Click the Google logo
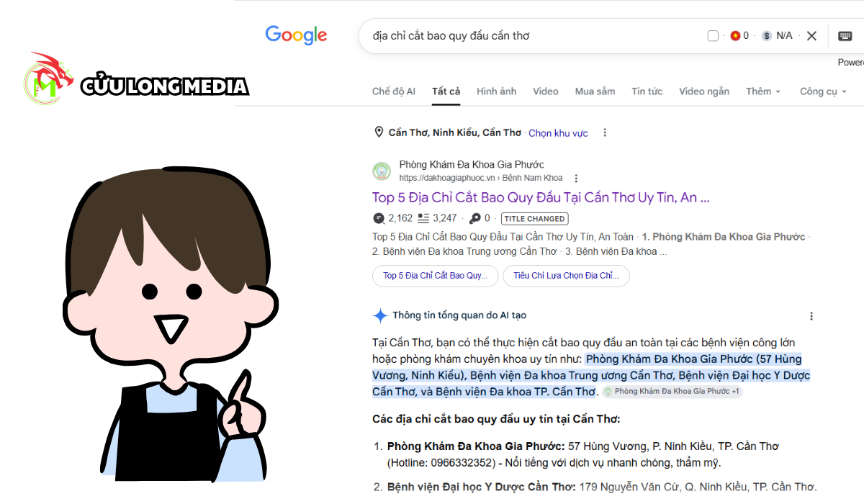Viewport: 864px width, 504px height. [x=296, y=35]
